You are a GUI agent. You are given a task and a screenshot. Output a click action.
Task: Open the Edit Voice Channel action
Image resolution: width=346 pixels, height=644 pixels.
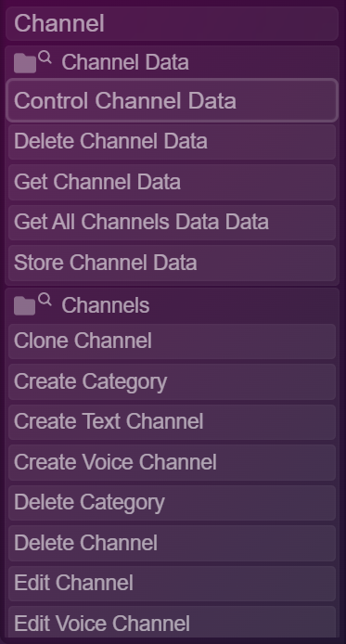tap(172, 623)
